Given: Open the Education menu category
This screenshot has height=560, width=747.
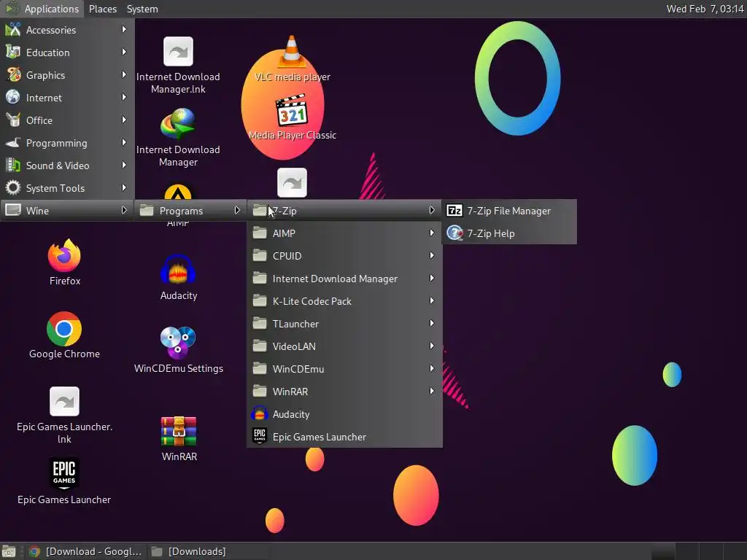Looking at the screenshot, I should [67, 52].
